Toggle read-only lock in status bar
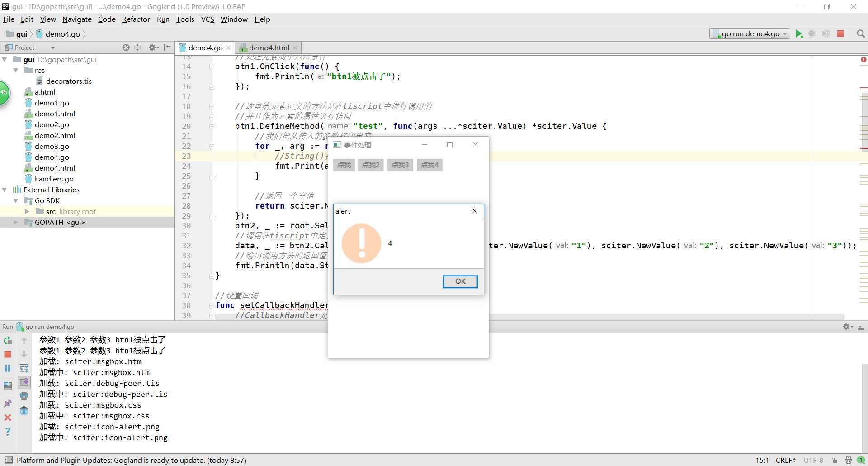 coord(835,460)
